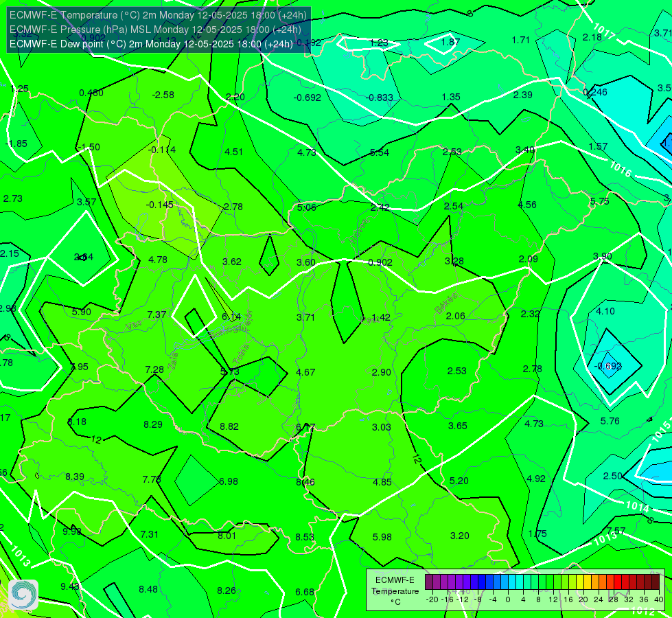Click the Tolna county label
The image size is (672, 618).
coord(241,354)
